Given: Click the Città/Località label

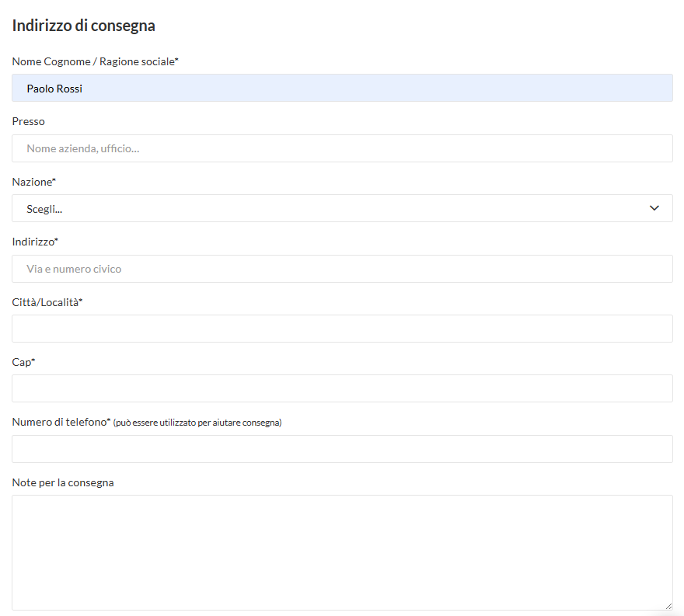Looking at the screenshot, I should [47, 302].
